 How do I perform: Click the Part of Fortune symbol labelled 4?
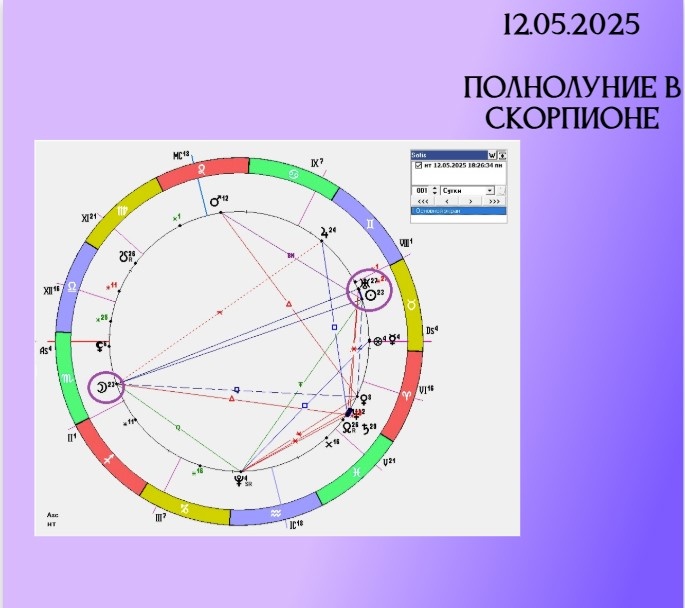click(378, 341)
